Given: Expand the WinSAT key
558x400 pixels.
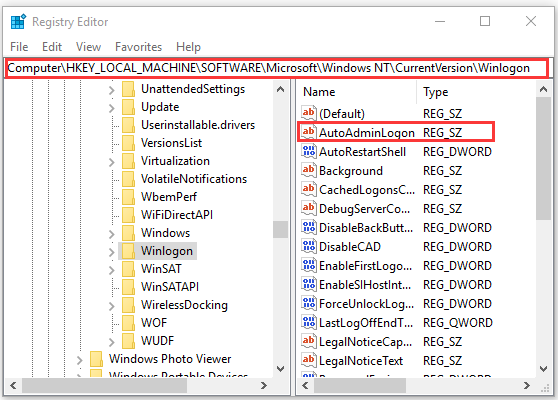Looking at the screenshot, I should pos(112,270).
